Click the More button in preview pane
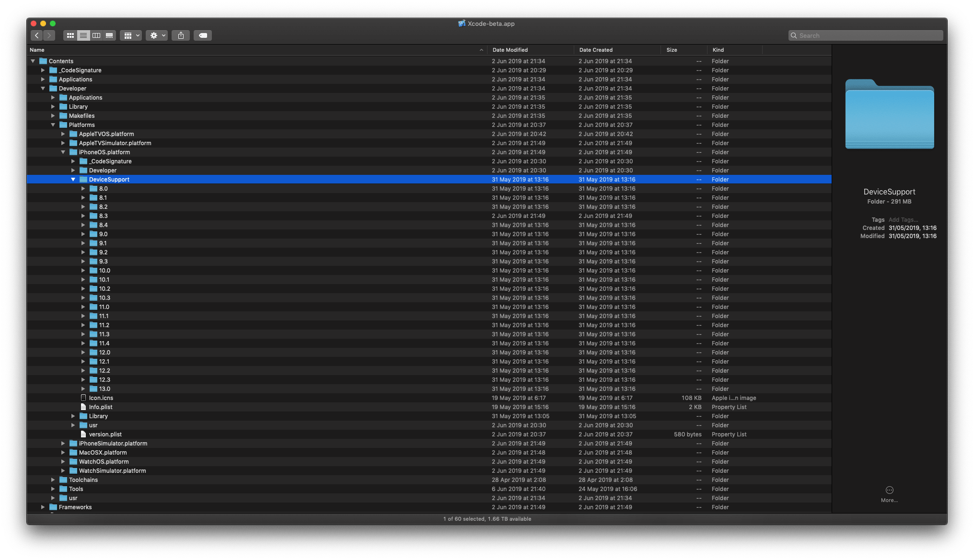This screenshot has width=974, height=560. point(890,494)
